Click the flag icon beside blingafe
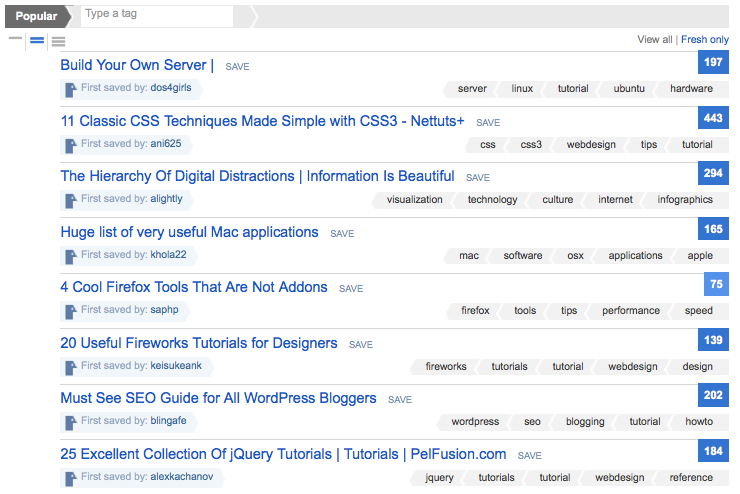 tap(70, 423)
